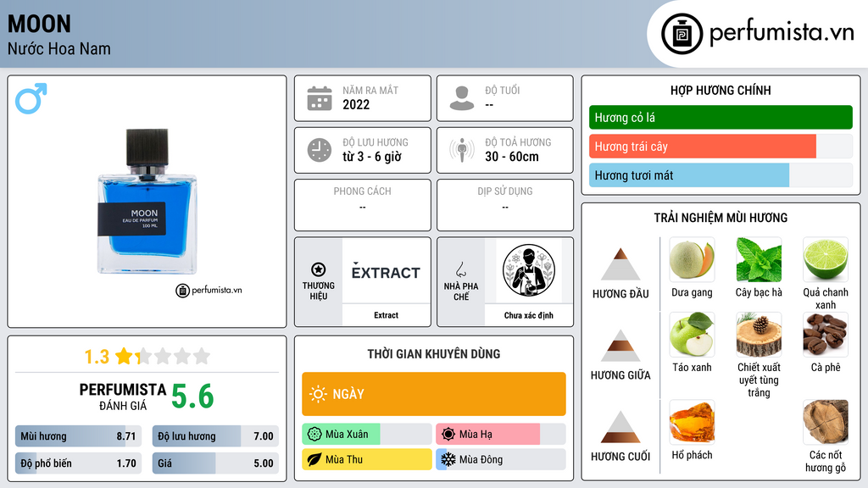This screenshot has height=488, width=868.
Task: Click the sun icon in Ngày bar
Action: pyautogui.click(x=318, y=394)
